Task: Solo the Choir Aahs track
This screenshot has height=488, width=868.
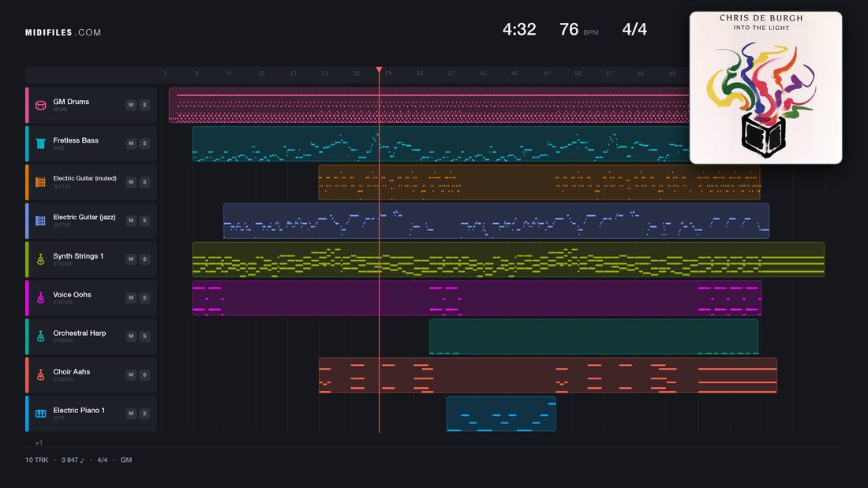Action: [x=144, y=374]
